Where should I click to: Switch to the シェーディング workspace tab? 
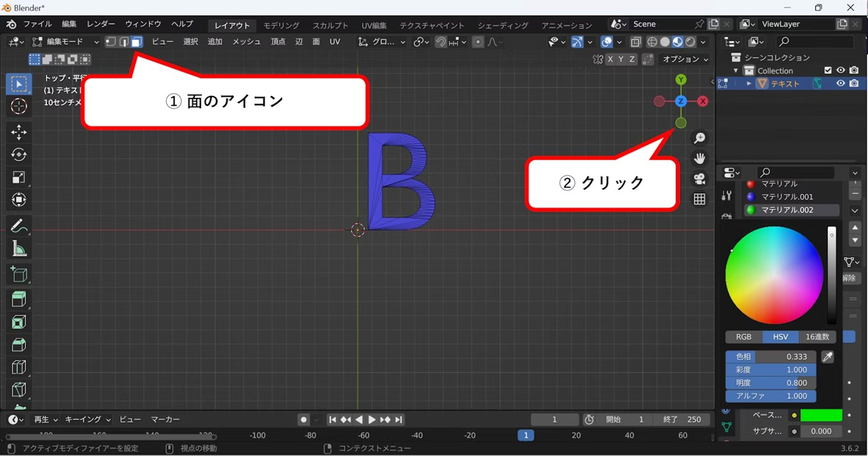click(502, 25)
